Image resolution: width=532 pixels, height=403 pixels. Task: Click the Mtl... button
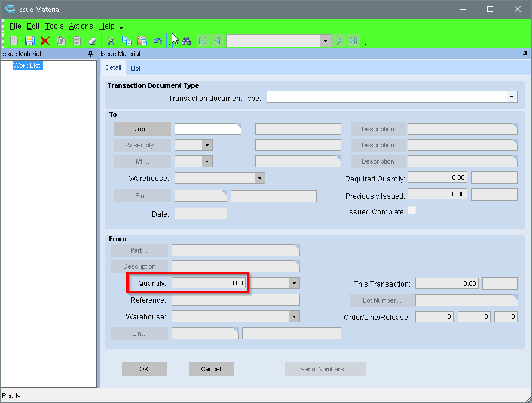[142, 161]
